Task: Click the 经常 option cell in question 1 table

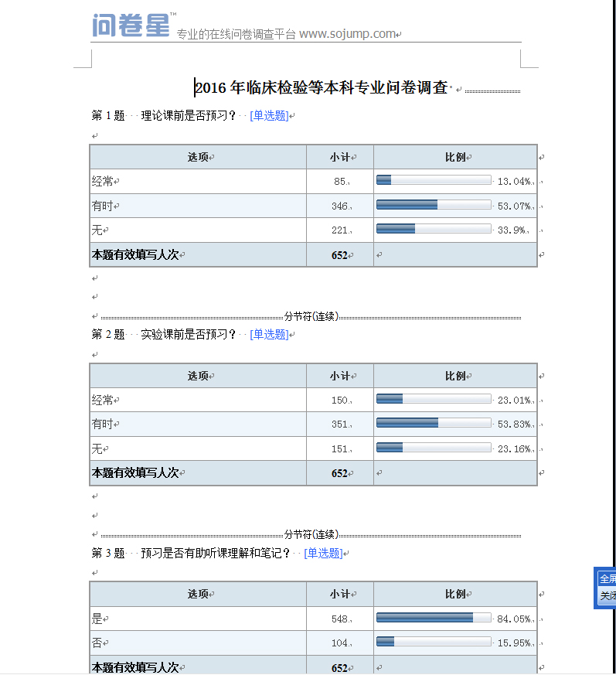Action: (198, 181)
